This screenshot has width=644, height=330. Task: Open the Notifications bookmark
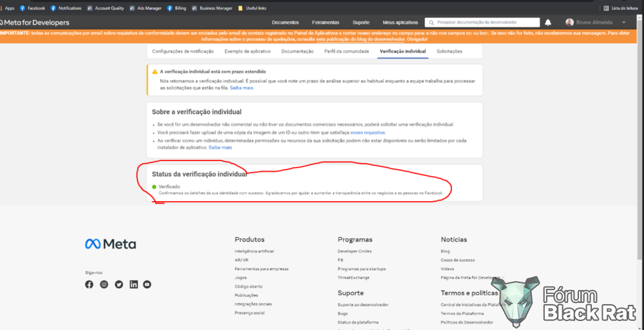point(66,8)
